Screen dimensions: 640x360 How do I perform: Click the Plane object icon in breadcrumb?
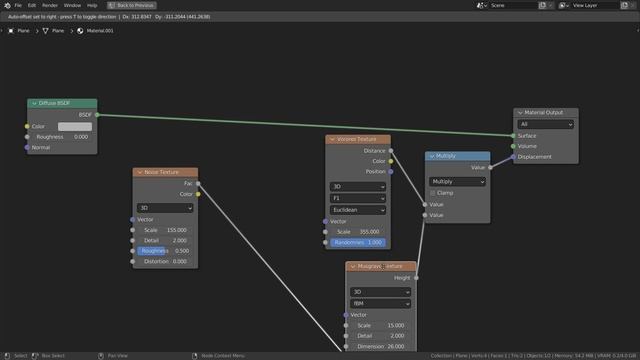[x=11, y=31]
